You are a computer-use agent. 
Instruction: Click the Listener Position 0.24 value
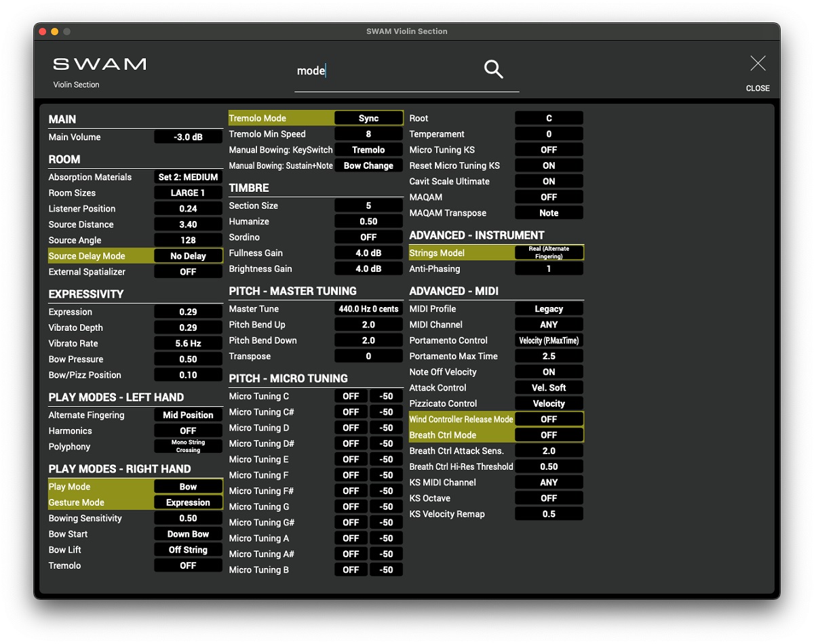pyautogui.click(x=188, y=209)
